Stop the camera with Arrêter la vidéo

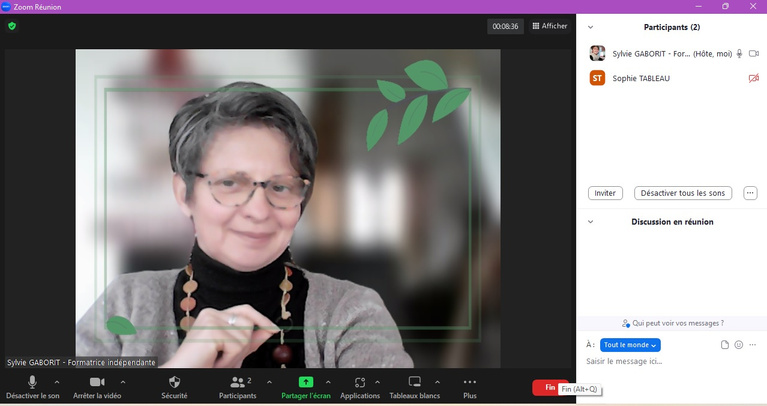pyautogui.click(x=97, y=387)
